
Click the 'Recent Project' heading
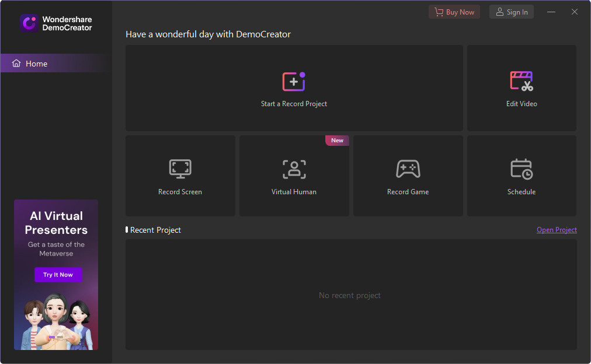(x=155, y=230)
